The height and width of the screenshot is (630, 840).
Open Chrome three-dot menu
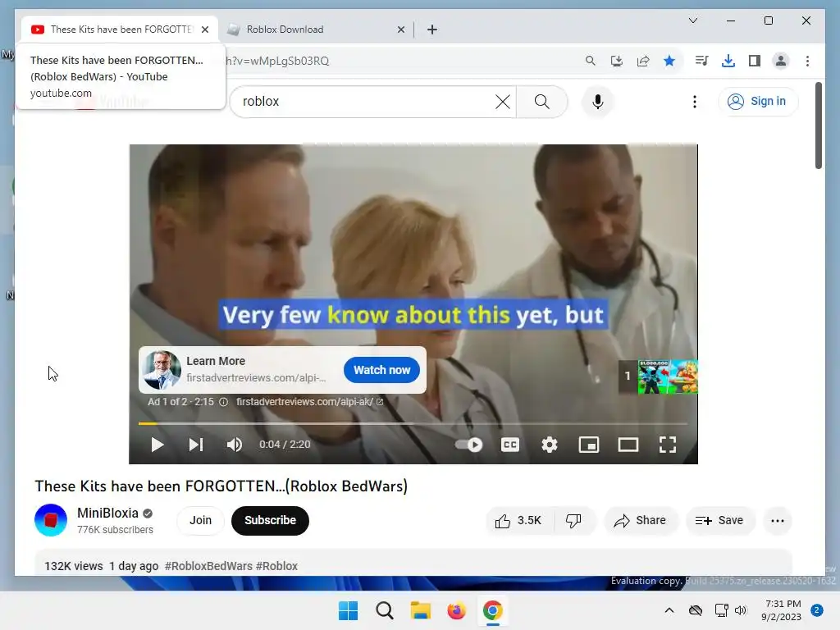[x=807, y=61]
